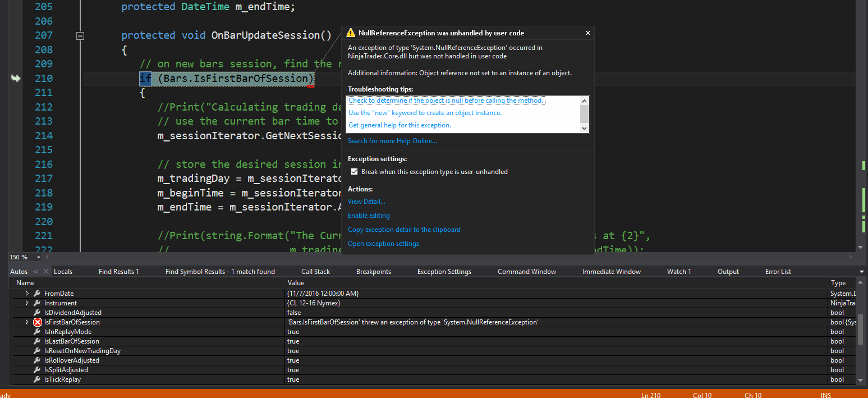Screen dimensions: 868x398
Task: Click the current statement arrow in the margin
Action: click(x=16, y=79)
